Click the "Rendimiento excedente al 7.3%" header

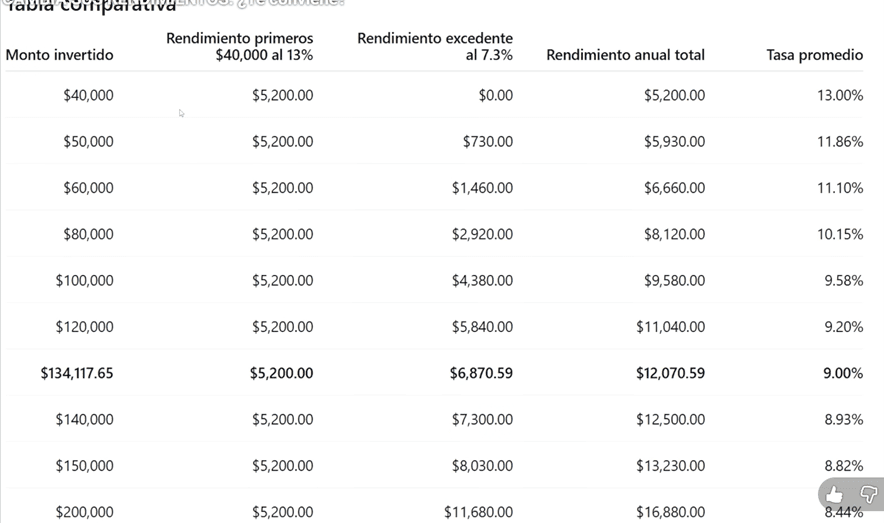[435, 47]
